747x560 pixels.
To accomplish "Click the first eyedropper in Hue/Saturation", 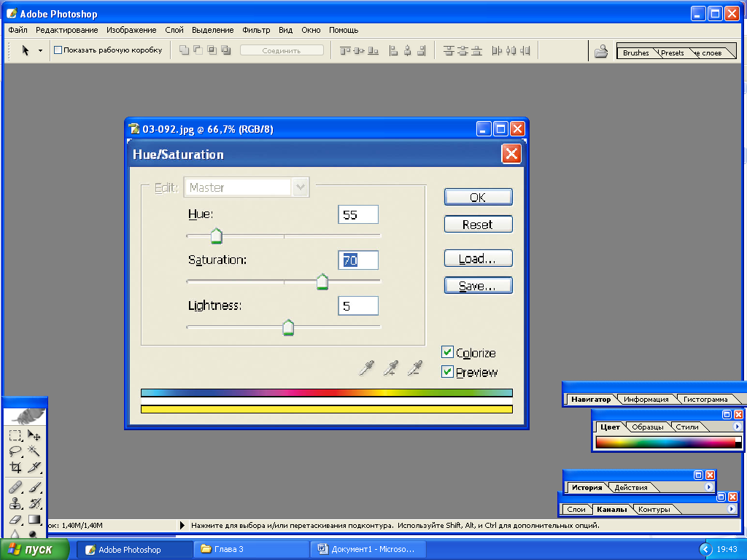I will pyautogui.click(x=366, y=368).
